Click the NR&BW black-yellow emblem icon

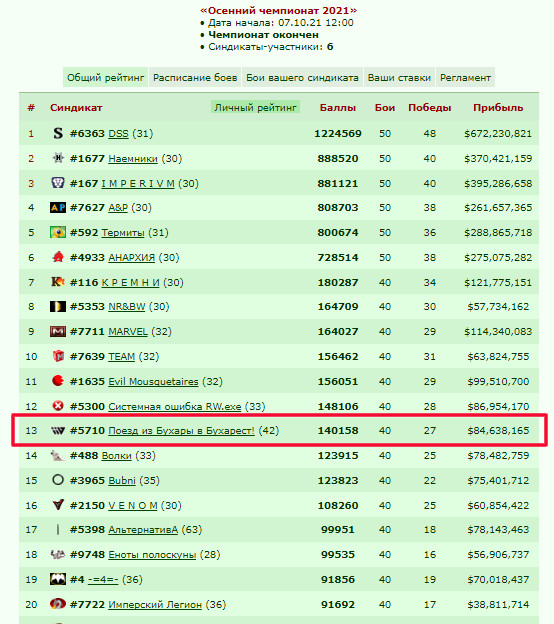[58, 306]
